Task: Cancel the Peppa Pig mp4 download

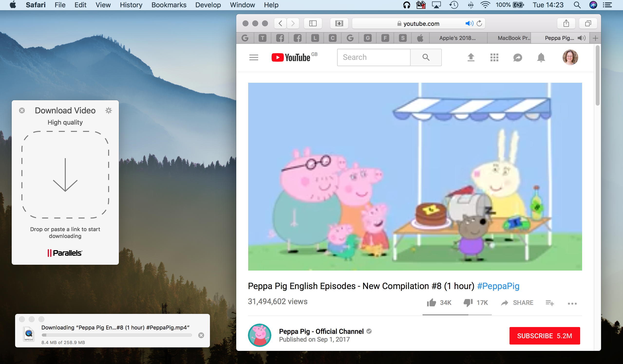Action: [201, 335]
